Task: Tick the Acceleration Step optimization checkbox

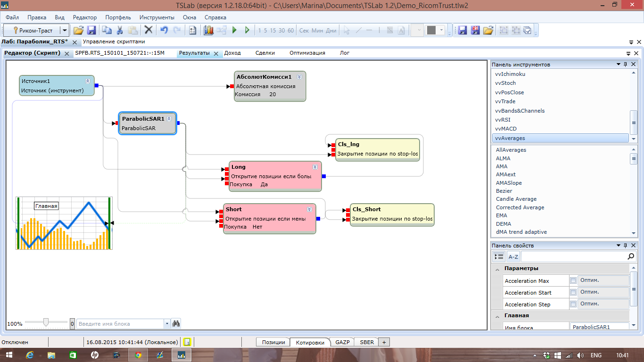Action: pyautogui.click(x=573, y=304)
